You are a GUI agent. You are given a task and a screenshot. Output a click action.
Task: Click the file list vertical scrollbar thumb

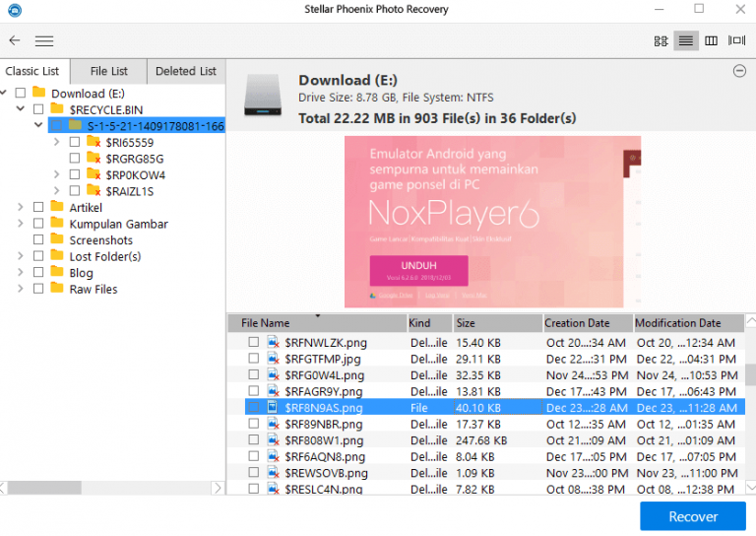[751, 374]
